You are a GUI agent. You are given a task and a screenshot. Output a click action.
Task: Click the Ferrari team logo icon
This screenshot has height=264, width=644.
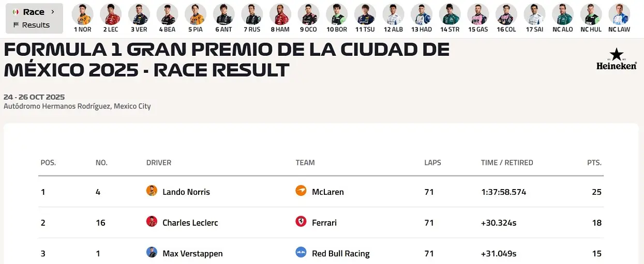(x=301, y=222)
